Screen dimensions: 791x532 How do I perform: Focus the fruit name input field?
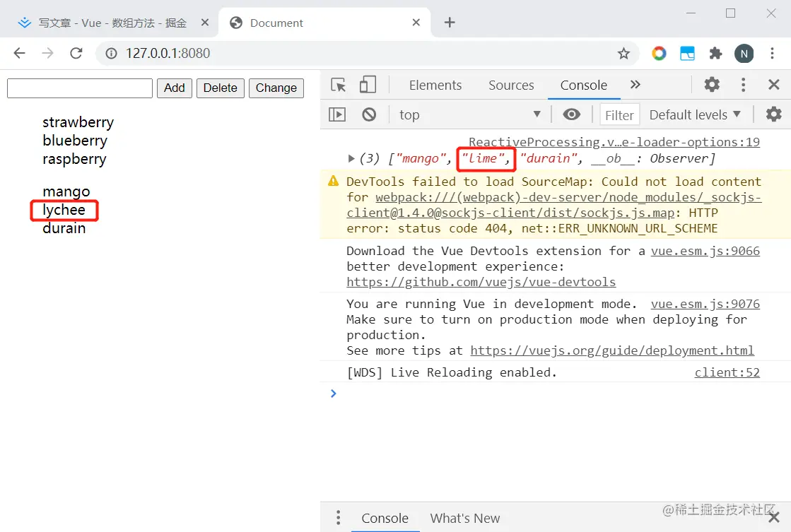coord(80,88)
